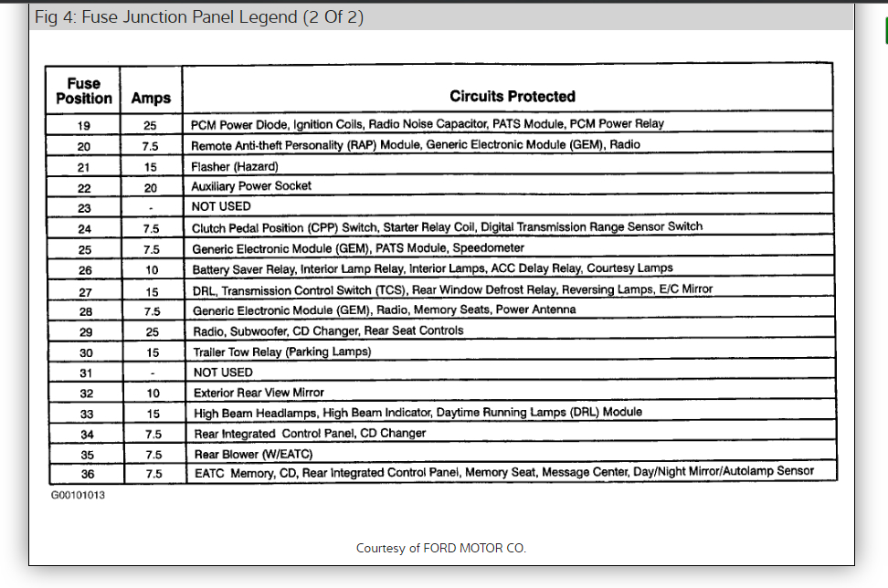
Task: Click fuse position 23 cell
Action: (x=84, y=208)
